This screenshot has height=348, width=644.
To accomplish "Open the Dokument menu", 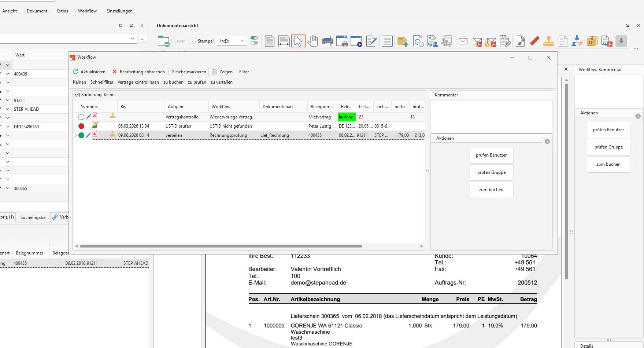I will pos(37,11).
